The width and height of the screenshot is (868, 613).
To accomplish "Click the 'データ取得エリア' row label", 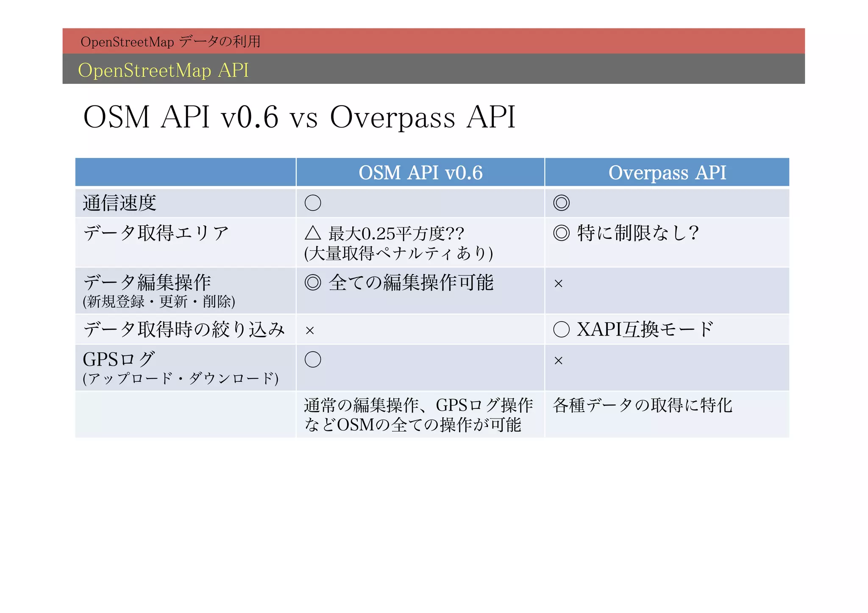I will (x=156, y=233).
